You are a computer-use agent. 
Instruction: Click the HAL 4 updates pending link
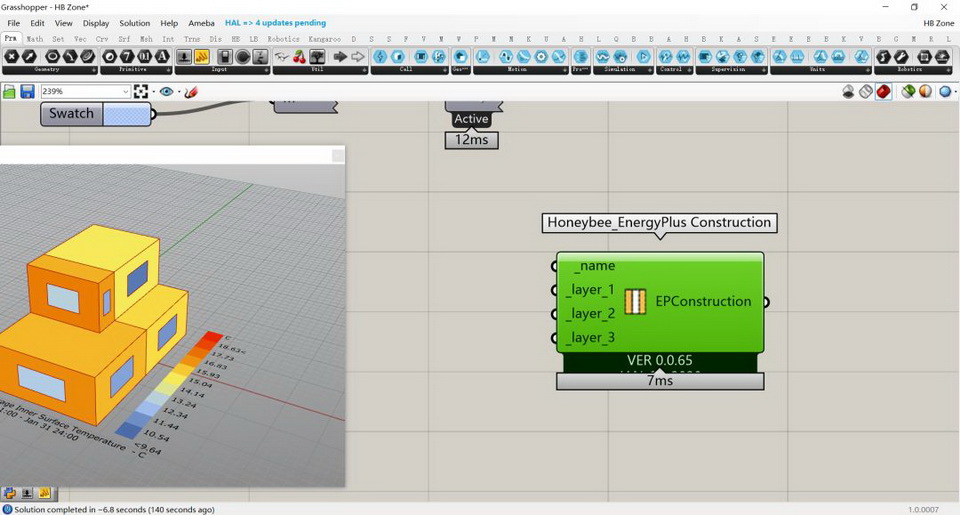coord(275,23)
